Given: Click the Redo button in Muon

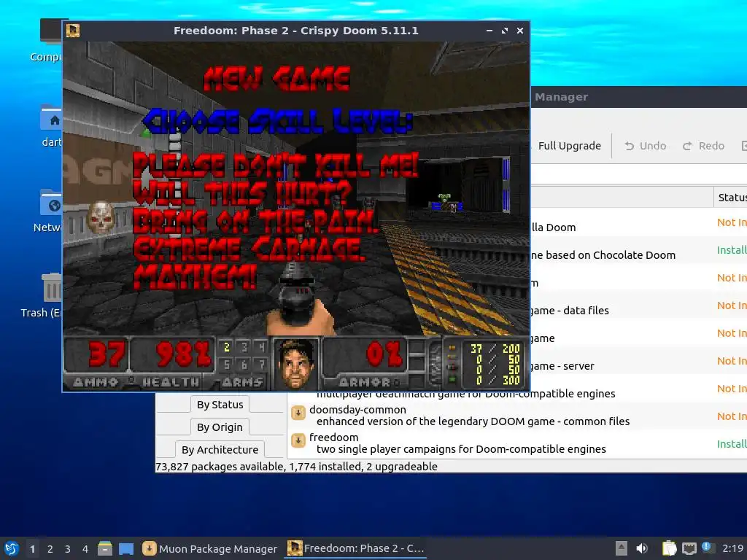Looking at the screenshot, I should coord(704,146).
